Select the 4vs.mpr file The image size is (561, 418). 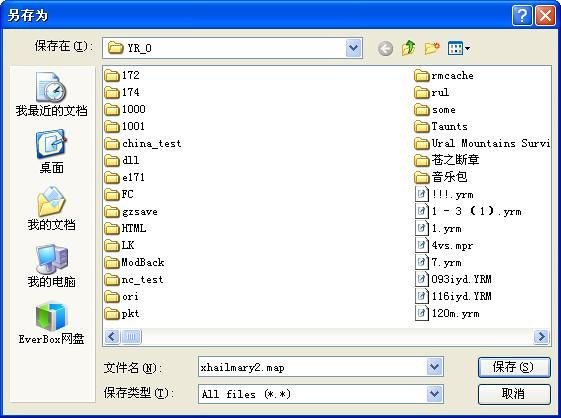[444, 246]
